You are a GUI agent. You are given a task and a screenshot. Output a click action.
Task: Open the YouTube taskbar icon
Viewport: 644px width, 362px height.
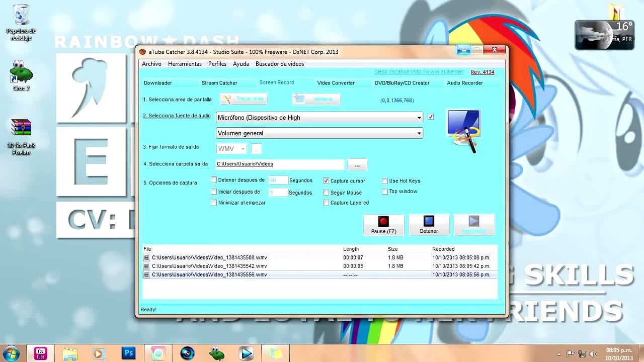(x=41, y=353)
